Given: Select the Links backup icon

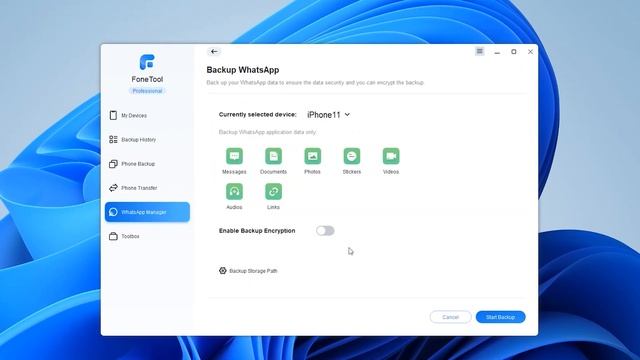Looking at the screenshot, I should 273,191.
